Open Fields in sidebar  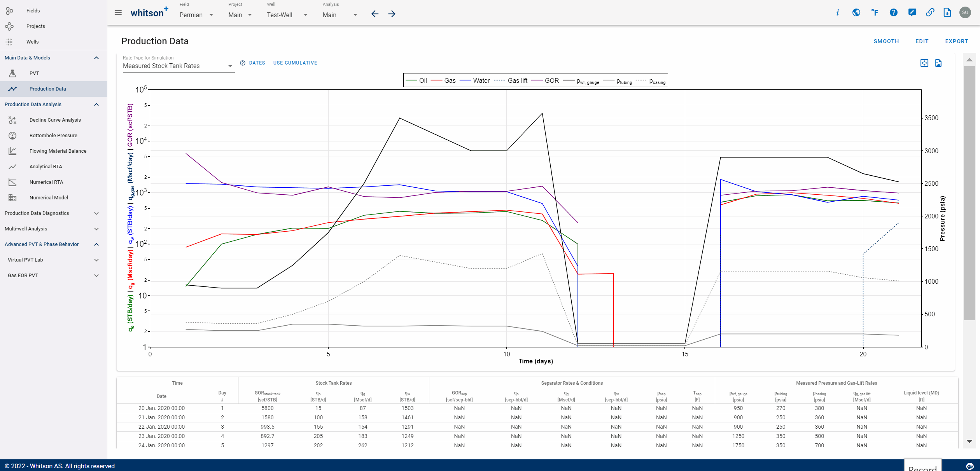click(54, 10)
